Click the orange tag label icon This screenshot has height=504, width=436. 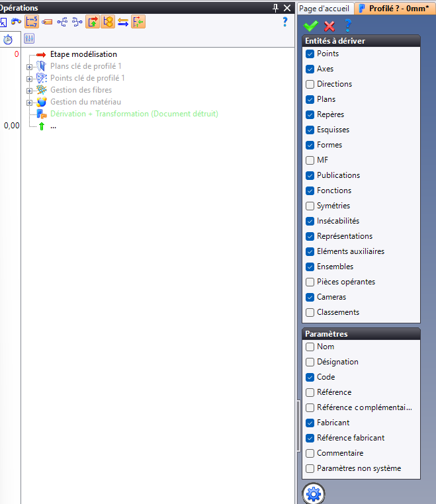47,22
